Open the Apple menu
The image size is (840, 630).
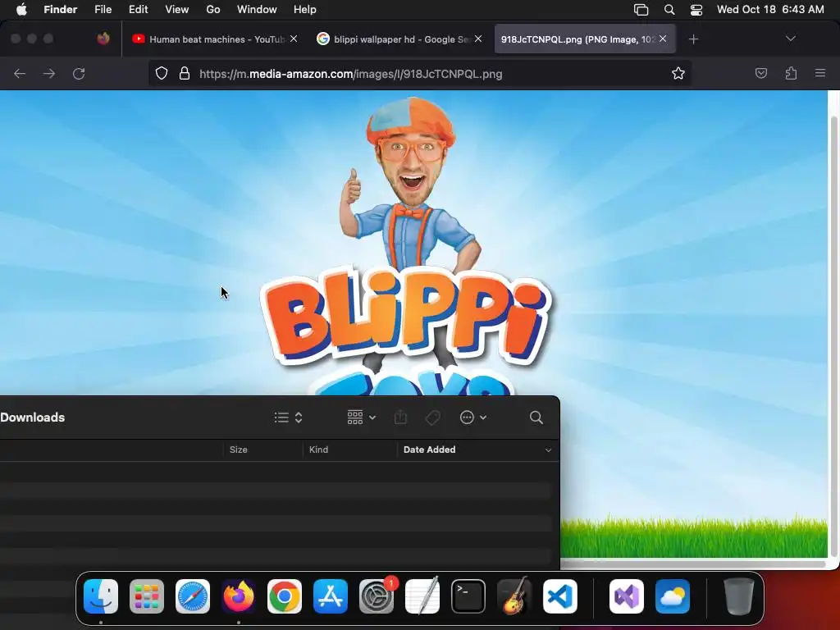pos(21,10)
